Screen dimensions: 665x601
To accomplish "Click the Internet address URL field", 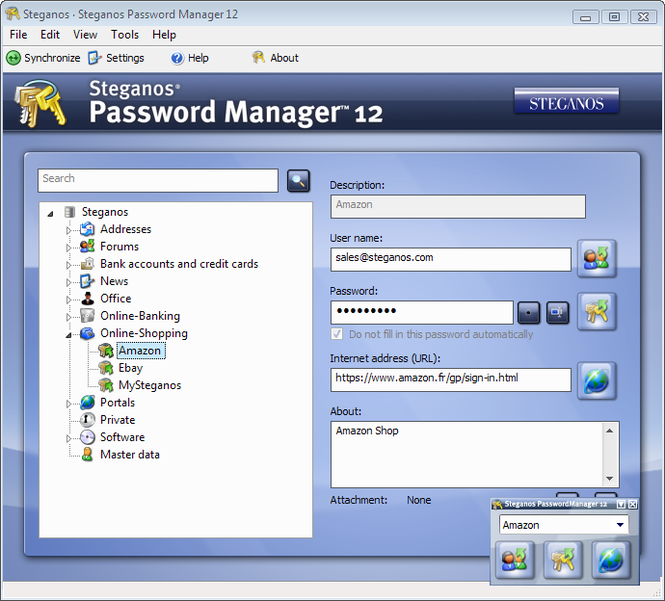I will 450,380.
